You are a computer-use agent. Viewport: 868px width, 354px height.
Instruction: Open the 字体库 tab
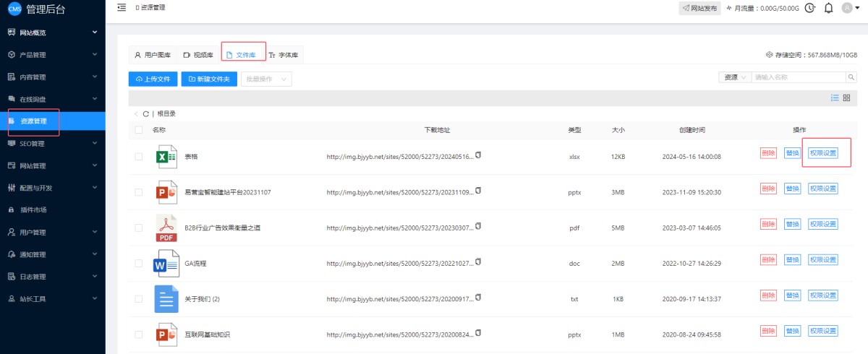[x=284, y=55]
